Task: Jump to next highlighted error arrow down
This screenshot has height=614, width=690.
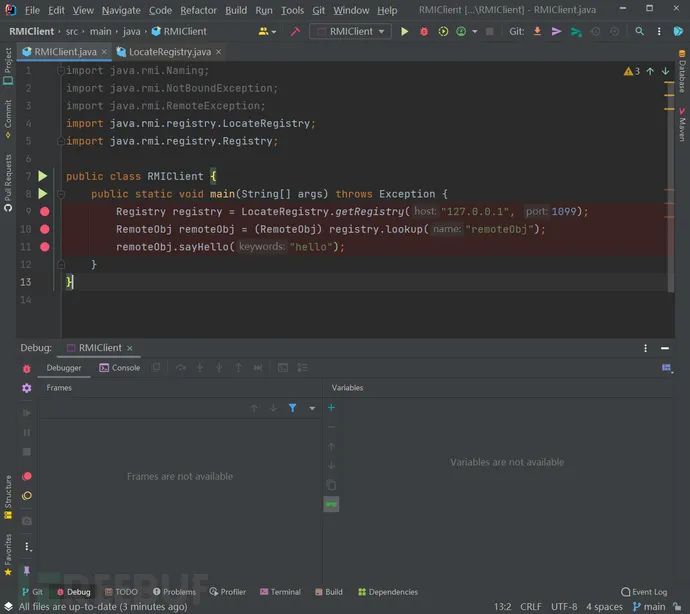Action: (x=665, y=71)
